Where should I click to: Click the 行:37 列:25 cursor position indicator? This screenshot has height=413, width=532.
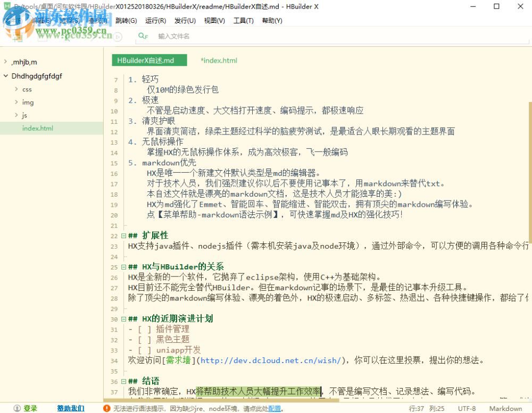(427, 409)
